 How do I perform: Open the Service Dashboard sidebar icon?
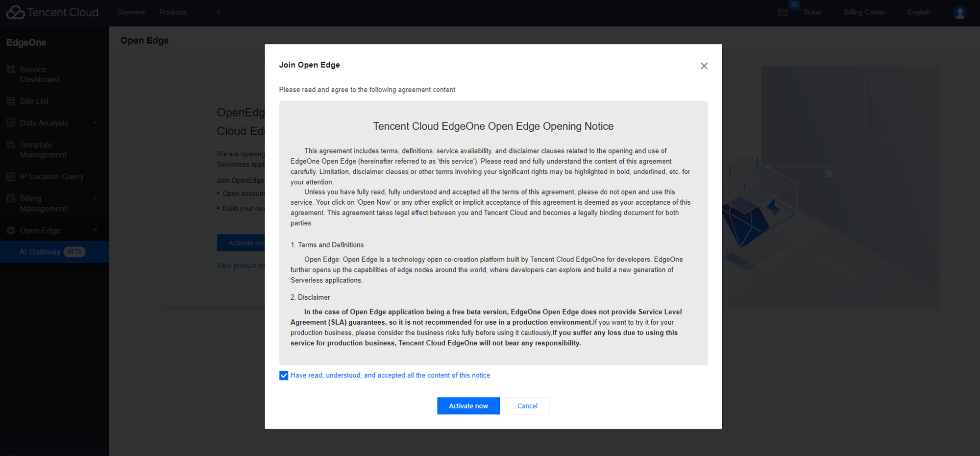pos(11,70)
